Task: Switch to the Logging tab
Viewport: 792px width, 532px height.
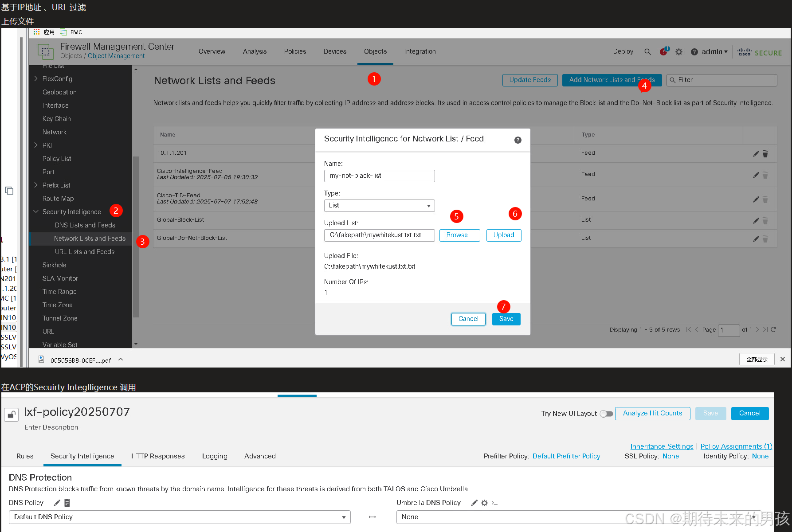Action: pyautogui.click(x=215, y=456)
